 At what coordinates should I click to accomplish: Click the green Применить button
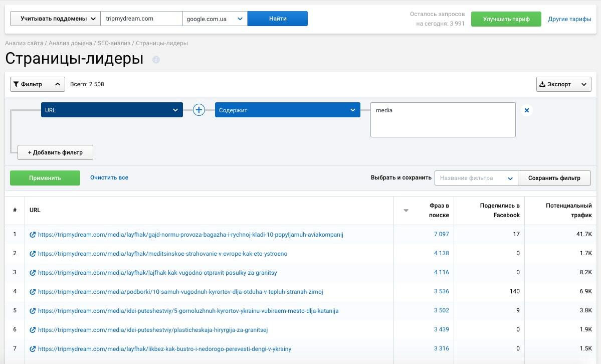tap(45, 178)
